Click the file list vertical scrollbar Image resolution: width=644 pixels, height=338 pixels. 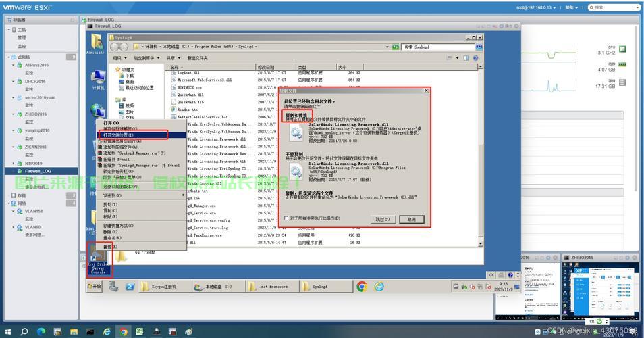click(x=481, y=155)
